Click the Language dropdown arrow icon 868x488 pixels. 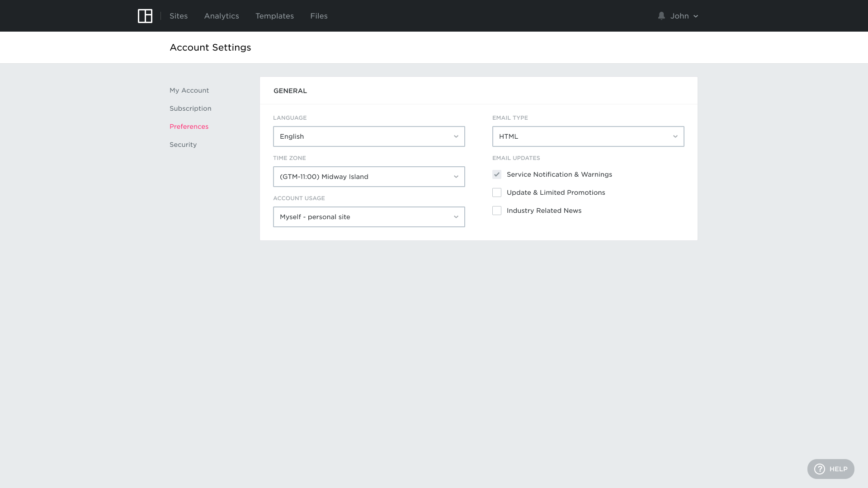point(456,136)
